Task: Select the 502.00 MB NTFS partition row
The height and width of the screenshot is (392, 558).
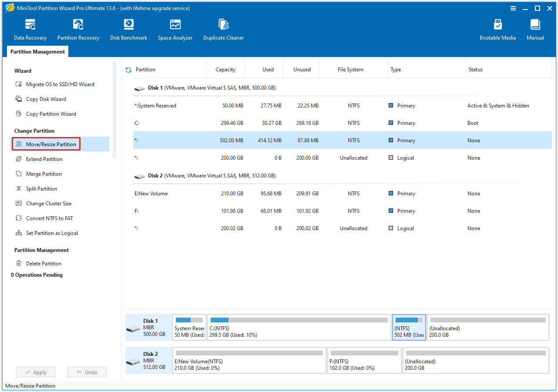Action: pos(342,141)
